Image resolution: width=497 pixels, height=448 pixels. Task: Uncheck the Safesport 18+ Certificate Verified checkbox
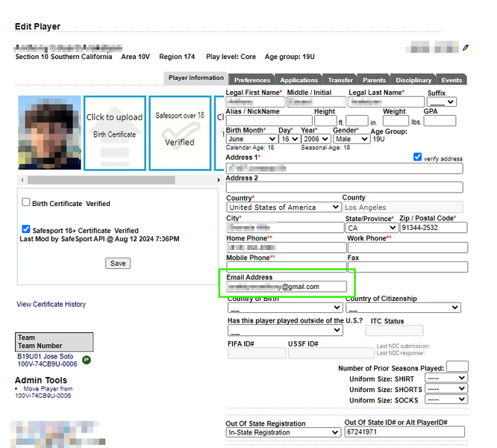(26, 229)
